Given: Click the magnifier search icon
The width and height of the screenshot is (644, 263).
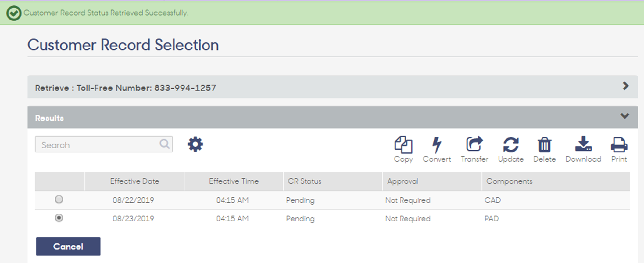Looking at the screenshot, I should 164,144.
